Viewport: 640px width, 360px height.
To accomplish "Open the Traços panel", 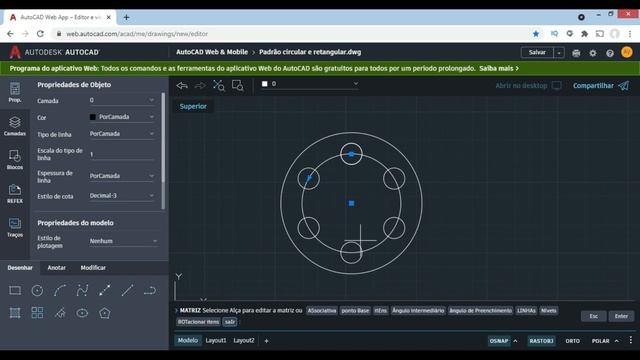I will click(x=15, y=227).
